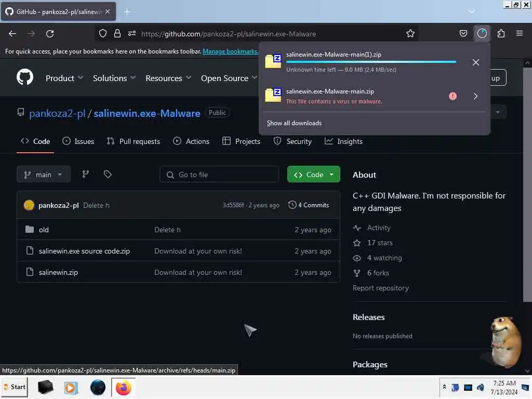The height and width of the screenshot is (399, 532).
Task: Expand the Resources menu
Action: pyautogui.click(x=168, y=78)
